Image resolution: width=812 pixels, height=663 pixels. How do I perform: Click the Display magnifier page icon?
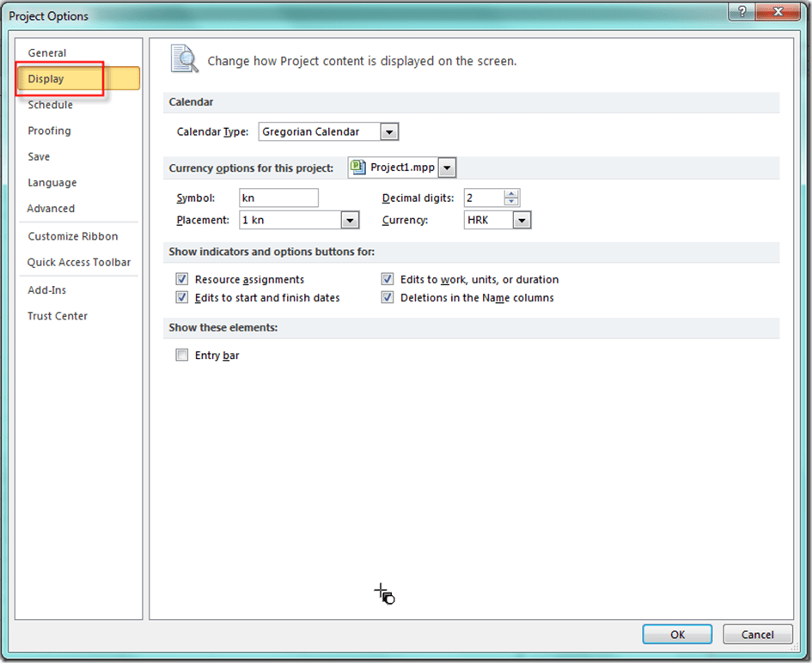tap(184, 58)
